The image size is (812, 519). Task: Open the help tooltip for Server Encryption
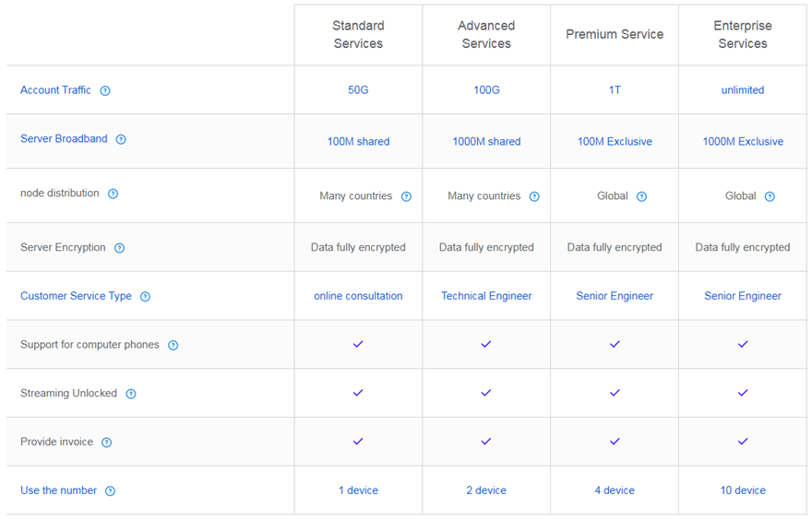[x=119, y=248]
